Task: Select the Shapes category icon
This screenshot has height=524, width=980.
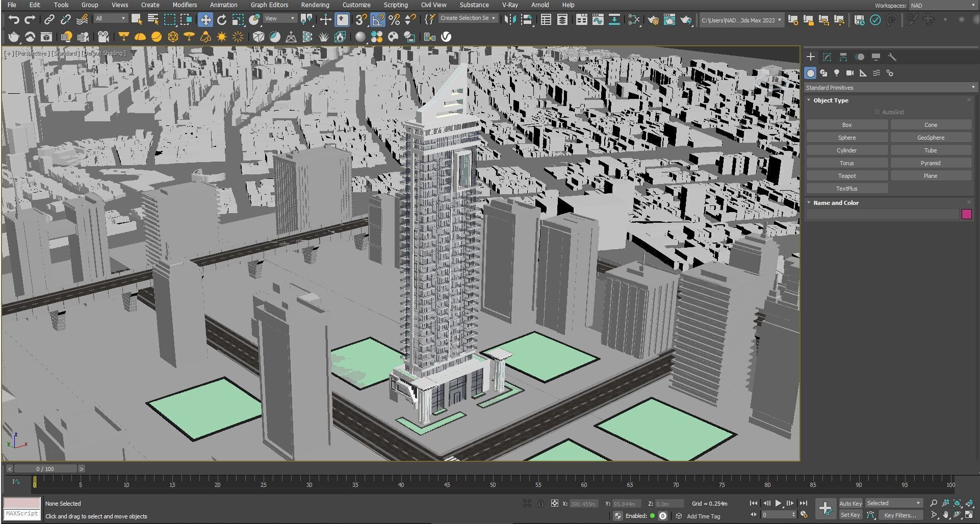Action: pyautogui.click(x=823, y=73)
